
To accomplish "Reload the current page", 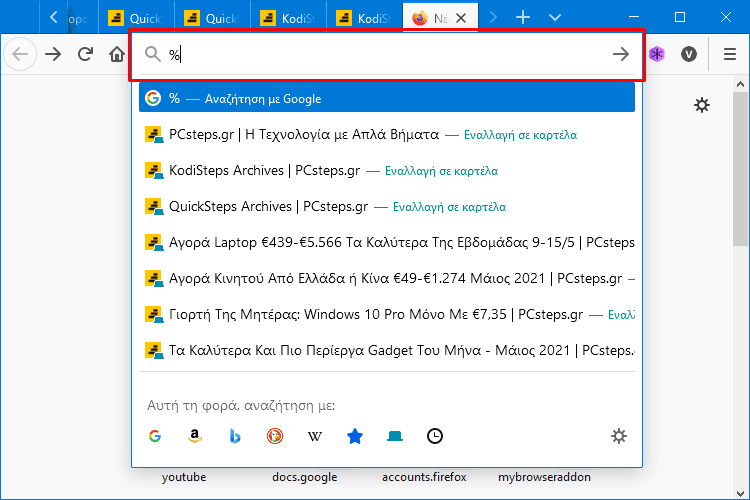I will coord(85,54).
